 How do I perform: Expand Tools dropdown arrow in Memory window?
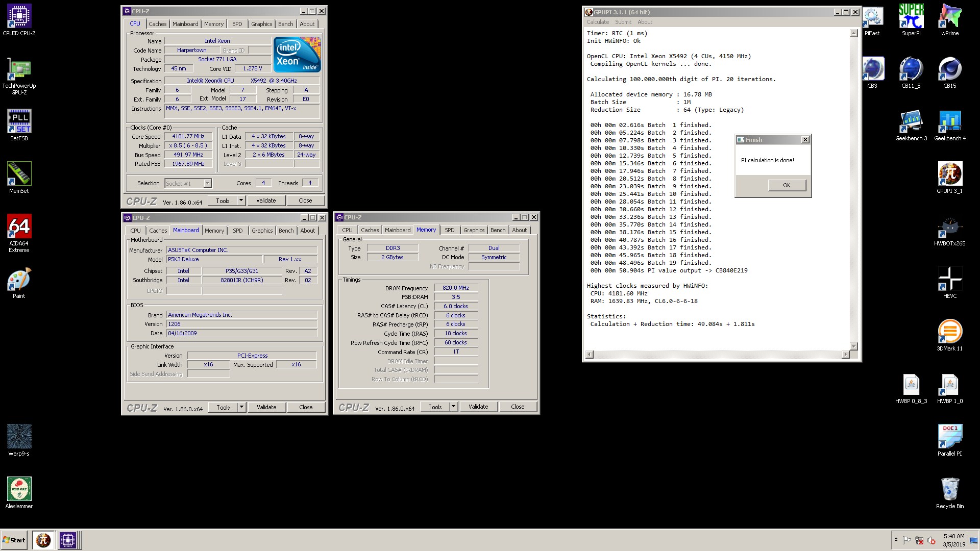pos(453,407)
